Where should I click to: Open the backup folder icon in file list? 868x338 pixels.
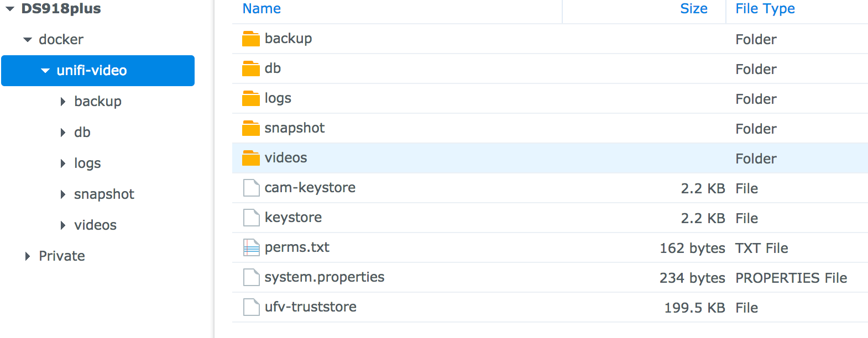coord(251,39)
